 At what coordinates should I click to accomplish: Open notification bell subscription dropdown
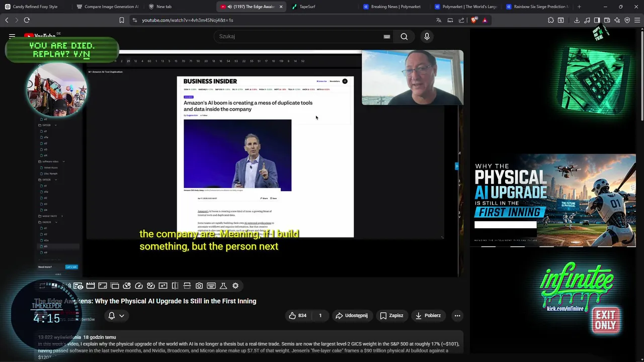point(116,315)
